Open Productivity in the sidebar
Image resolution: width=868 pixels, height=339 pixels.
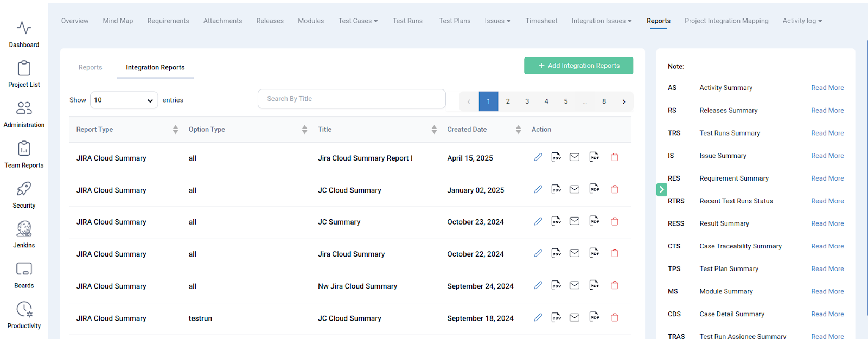click(x=24, y=315)
